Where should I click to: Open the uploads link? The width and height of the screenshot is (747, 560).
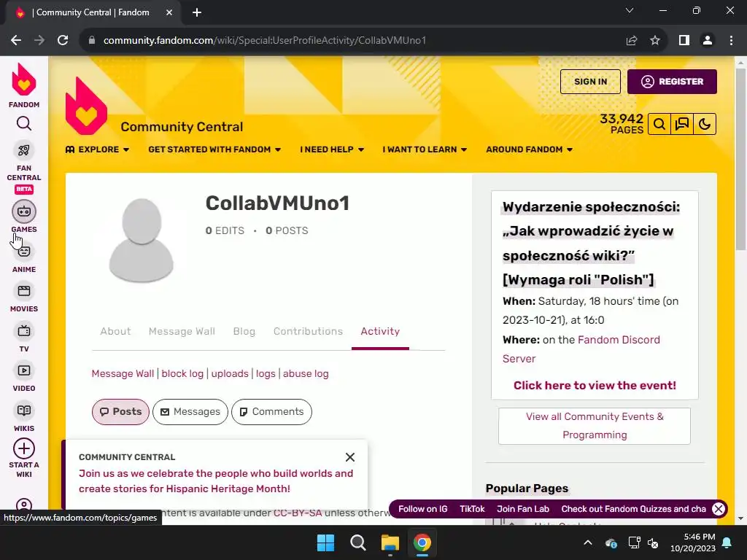pyautogui.click(x=230, y=374)
